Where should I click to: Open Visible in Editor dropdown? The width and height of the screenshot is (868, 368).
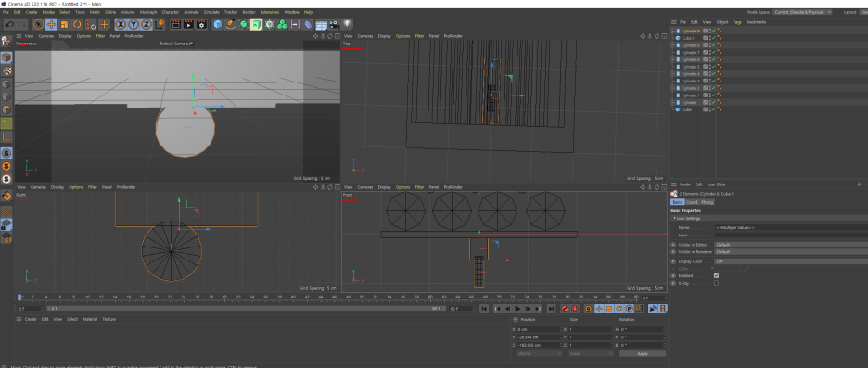[x=790, y=244]
